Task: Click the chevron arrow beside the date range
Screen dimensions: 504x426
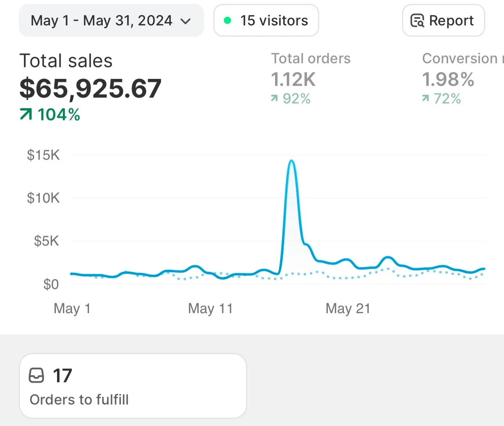Action: 186,21
